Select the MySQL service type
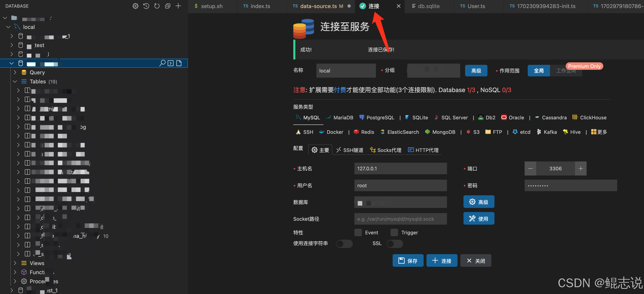This screenshot has width=644, height=294. click(x=308, y=117)
